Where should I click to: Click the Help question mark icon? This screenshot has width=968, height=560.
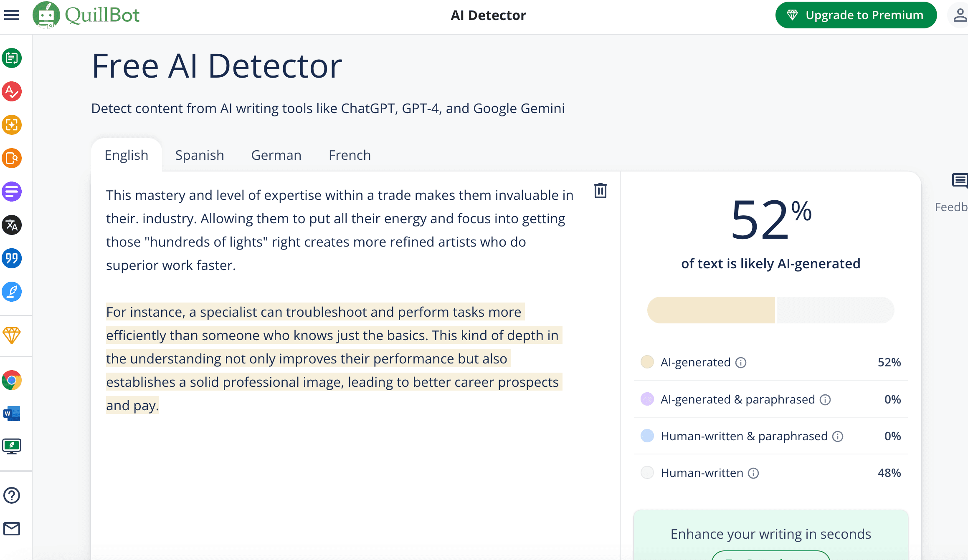point(12,495)
